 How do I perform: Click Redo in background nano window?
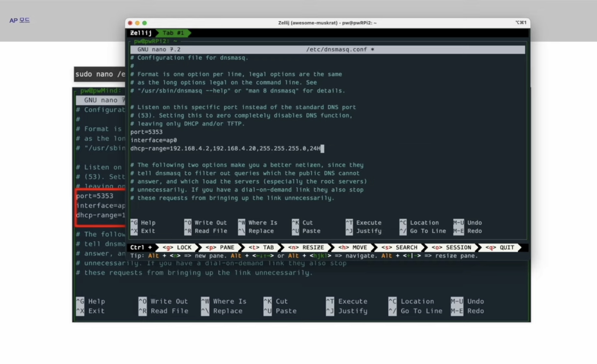468,311
